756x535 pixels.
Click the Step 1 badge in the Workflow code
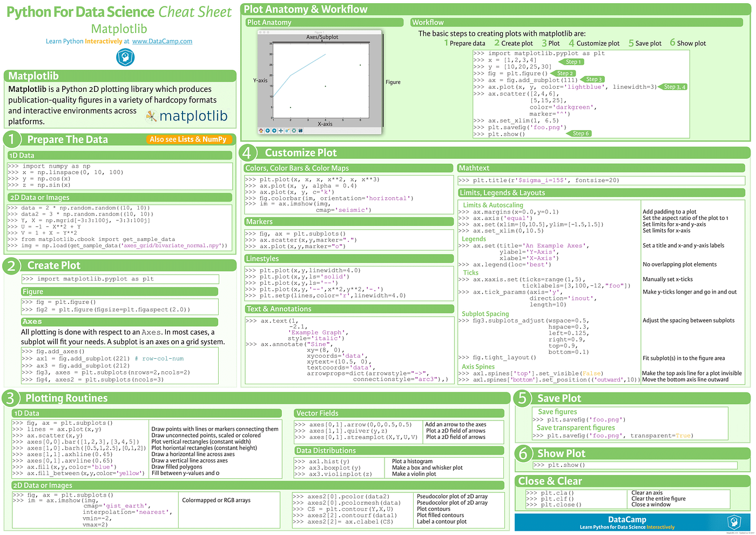click(x=572, y=62)
